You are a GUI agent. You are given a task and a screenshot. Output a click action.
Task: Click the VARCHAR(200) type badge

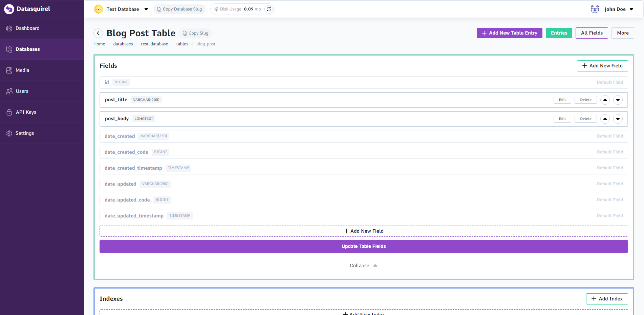(146, 100)
